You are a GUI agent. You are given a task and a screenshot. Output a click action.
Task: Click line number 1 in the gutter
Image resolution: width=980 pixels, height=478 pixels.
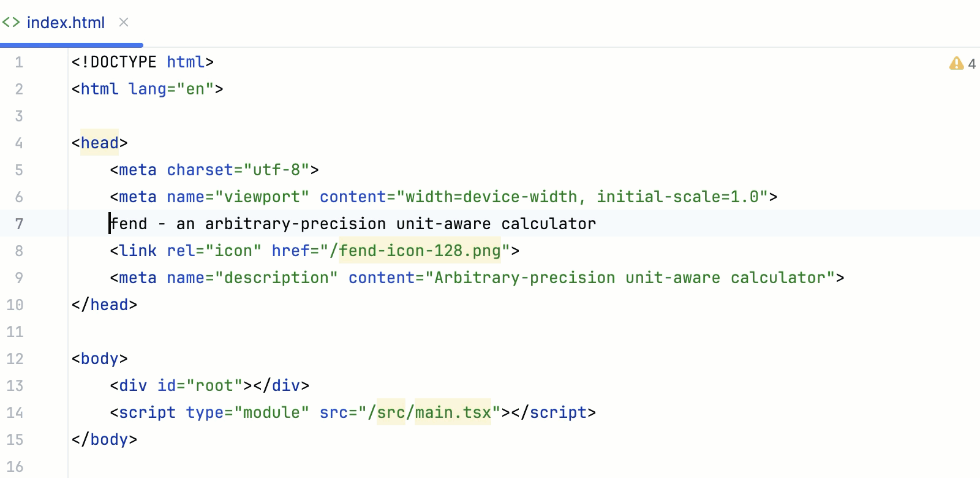coord(19,62)
